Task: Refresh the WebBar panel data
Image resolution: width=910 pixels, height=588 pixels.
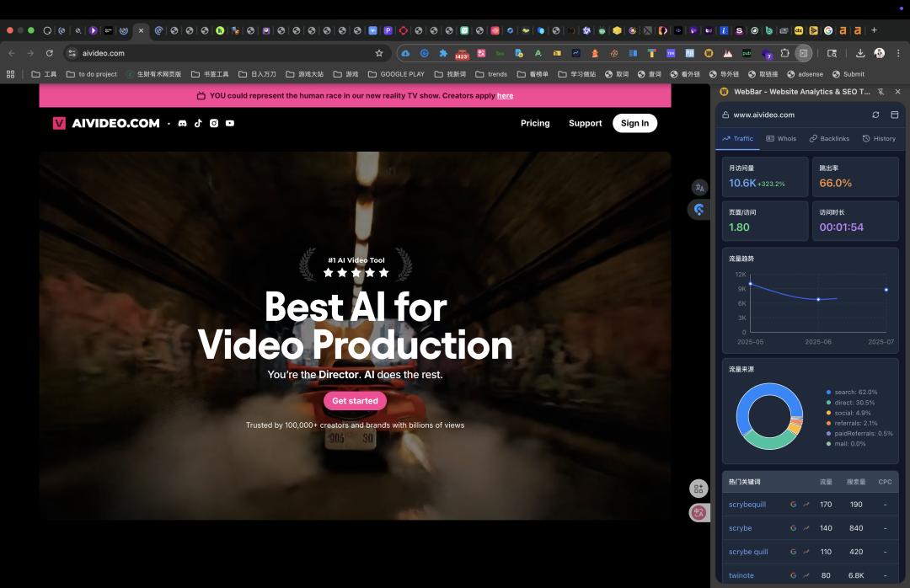Action: pyautogui.click(x=875, y=115)
